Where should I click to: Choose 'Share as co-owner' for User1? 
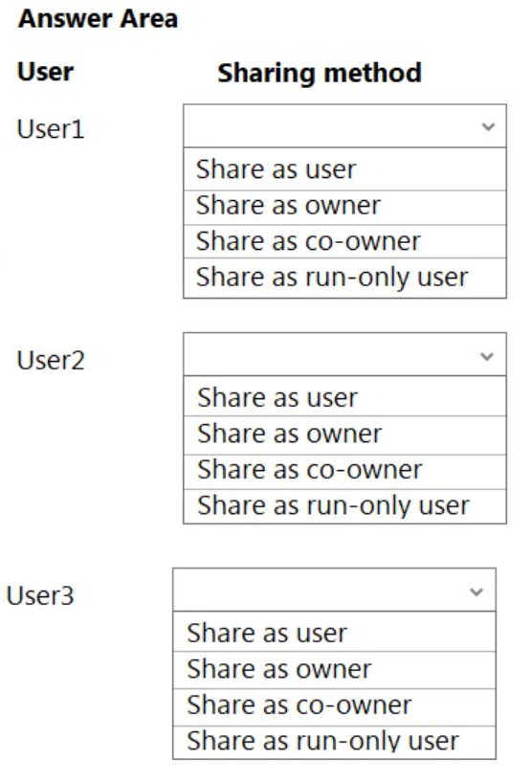pyautogui.click(x=344, y=241)
